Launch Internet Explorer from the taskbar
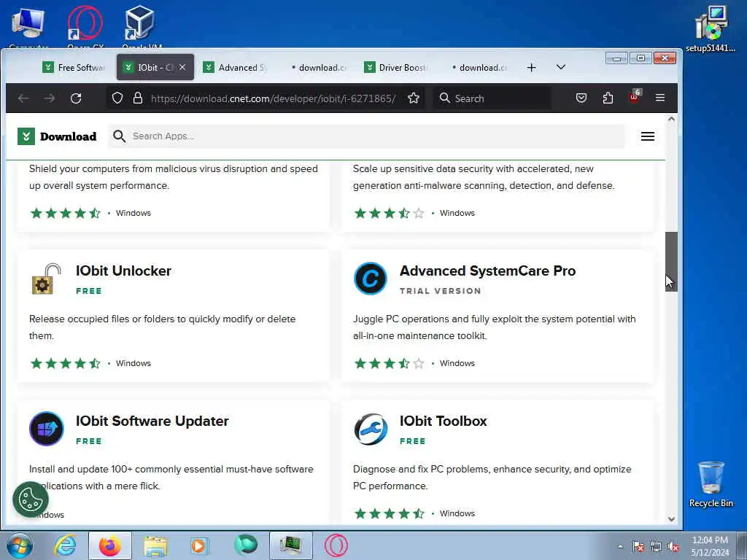 coord(65,546)
